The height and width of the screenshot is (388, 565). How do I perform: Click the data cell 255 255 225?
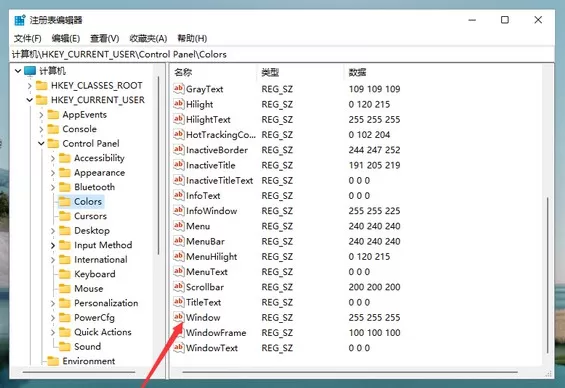(374, 211)
